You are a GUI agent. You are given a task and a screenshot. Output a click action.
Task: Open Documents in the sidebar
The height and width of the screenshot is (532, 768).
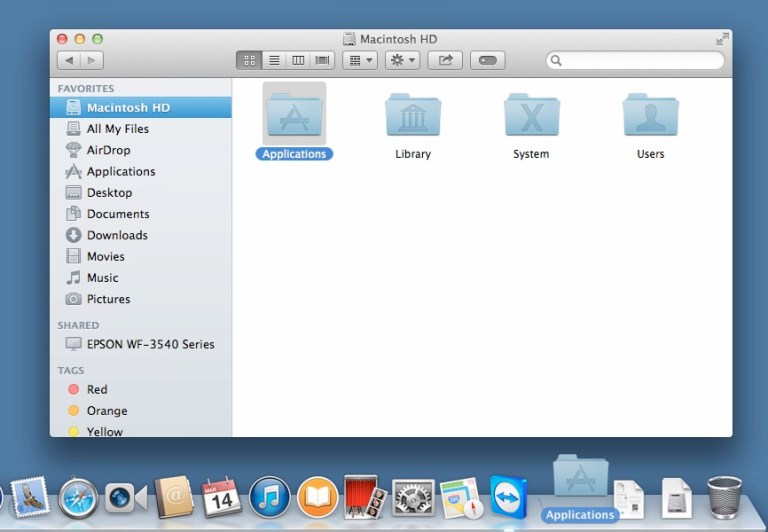tap(117, 214)
